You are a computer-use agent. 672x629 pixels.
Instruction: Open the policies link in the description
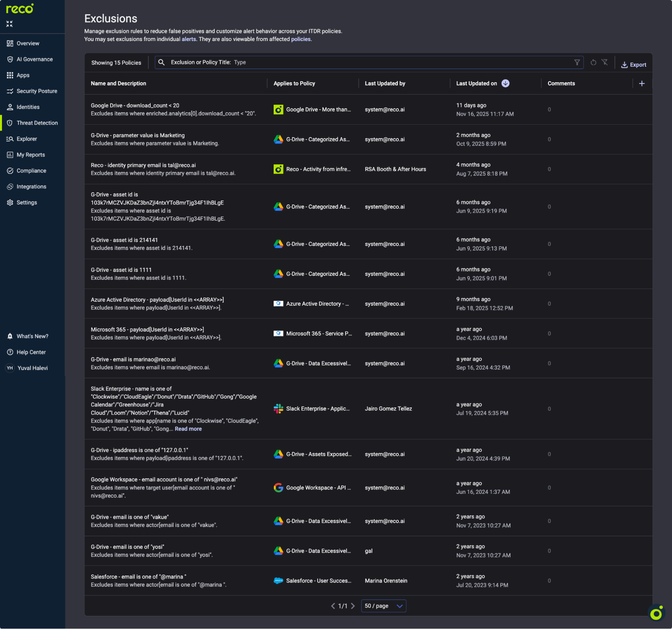coord(301,39)
